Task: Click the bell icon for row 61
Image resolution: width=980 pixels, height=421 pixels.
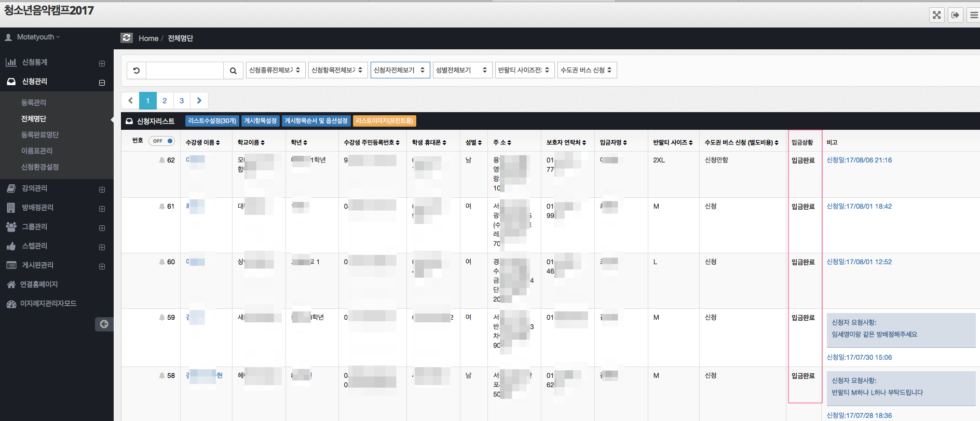Action: (x=162, y=206)
